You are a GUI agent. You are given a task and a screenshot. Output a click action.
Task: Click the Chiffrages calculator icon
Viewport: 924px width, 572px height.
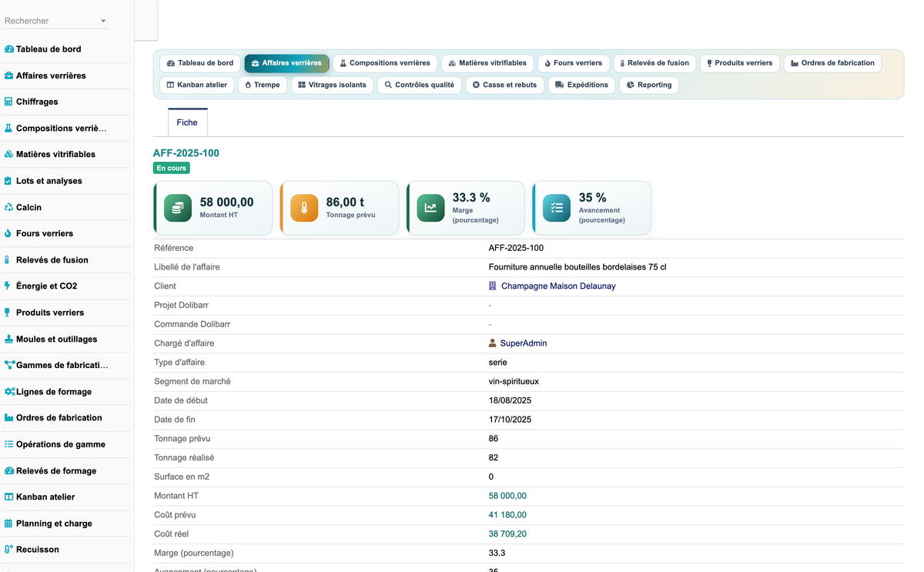8,102
